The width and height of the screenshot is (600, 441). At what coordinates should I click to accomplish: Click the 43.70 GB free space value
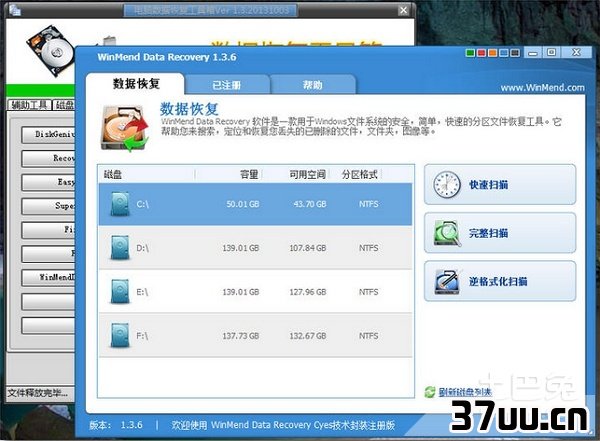coord(310,204)
